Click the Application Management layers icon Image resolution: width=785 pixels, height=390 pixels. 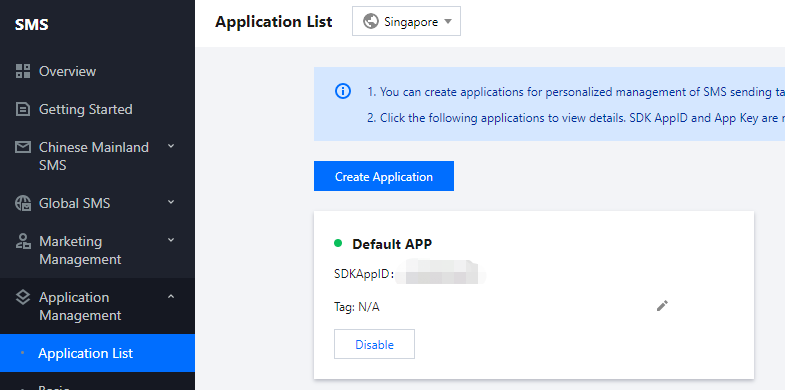23,297
